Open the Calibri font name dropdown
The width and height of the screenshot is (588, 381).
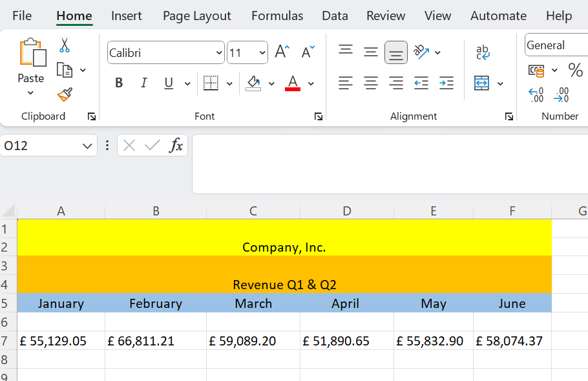(220, 53)
